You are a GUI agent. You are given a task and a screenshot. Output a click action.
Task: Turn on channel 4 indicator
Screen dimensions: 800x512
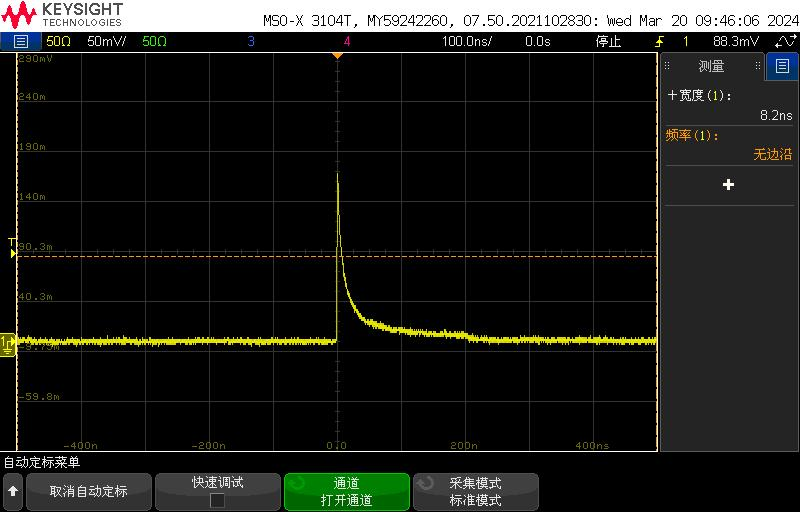(x=347, y=41)
